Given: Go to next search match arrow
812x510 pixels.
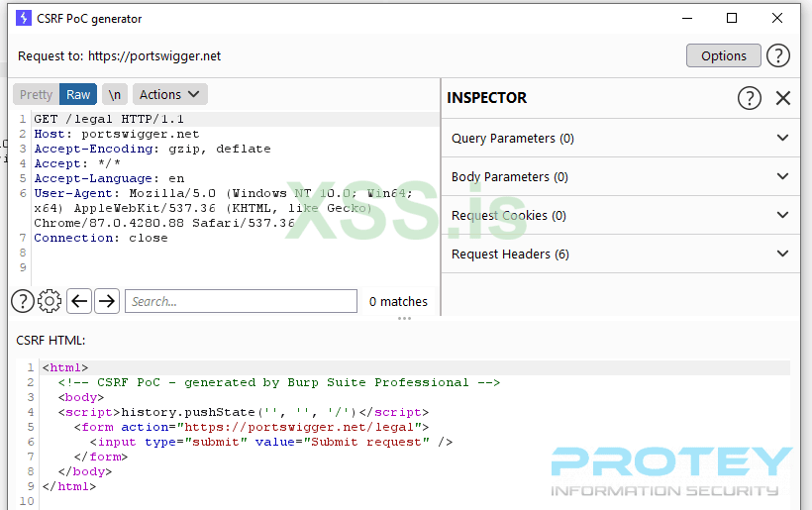Looking at the screenshot, I should click(x=107, y=301).
